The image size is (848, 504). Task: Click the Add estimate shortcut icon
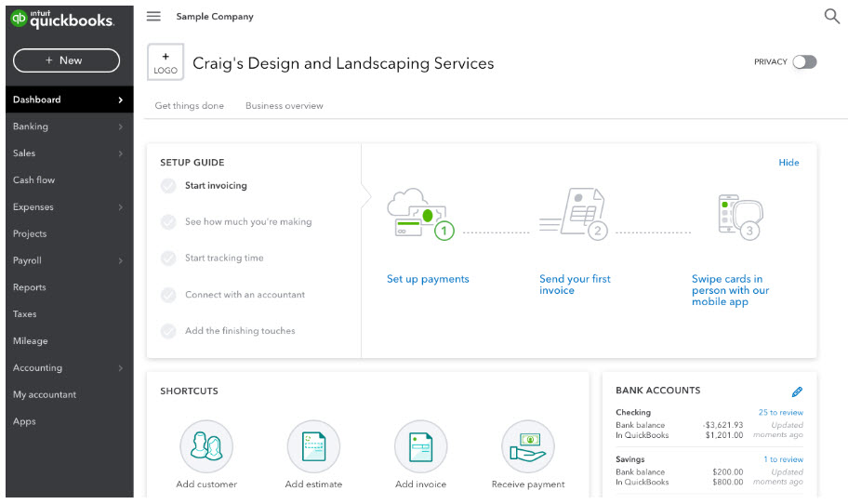click(x=313, y=446)
